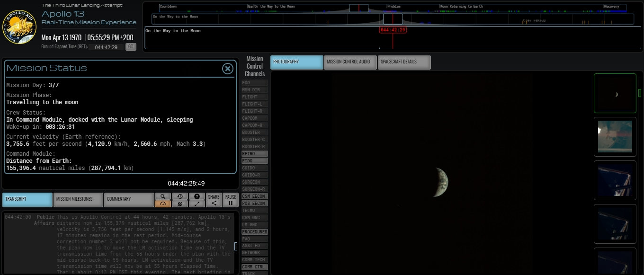Open the Spacecraft Details tab

[404, 62]
